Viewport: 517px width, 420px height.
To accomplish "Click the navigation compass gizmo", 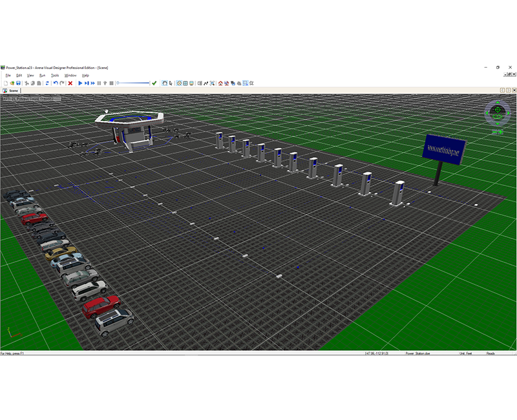I will coord(496,112).
